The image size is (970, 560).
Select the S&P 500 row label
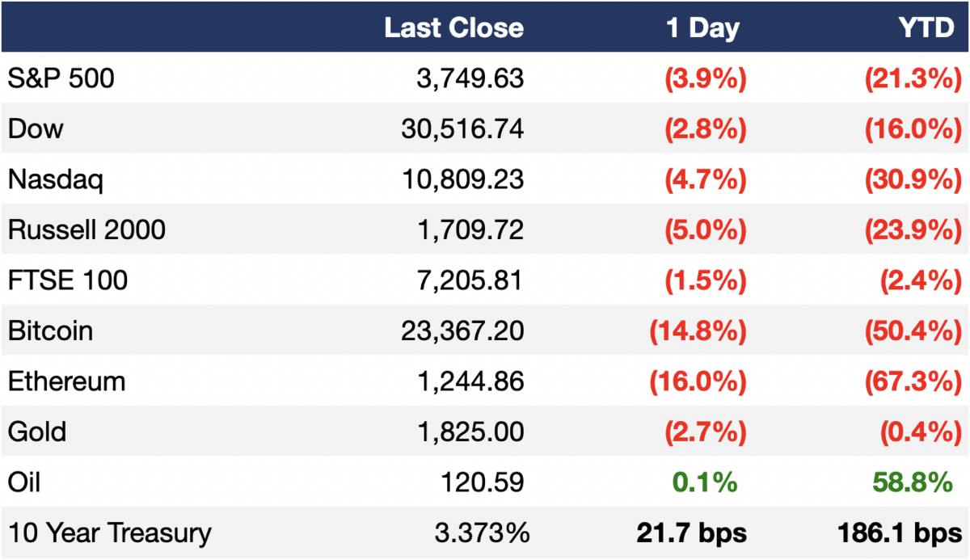pyautogui.click(x=61, y=78)
